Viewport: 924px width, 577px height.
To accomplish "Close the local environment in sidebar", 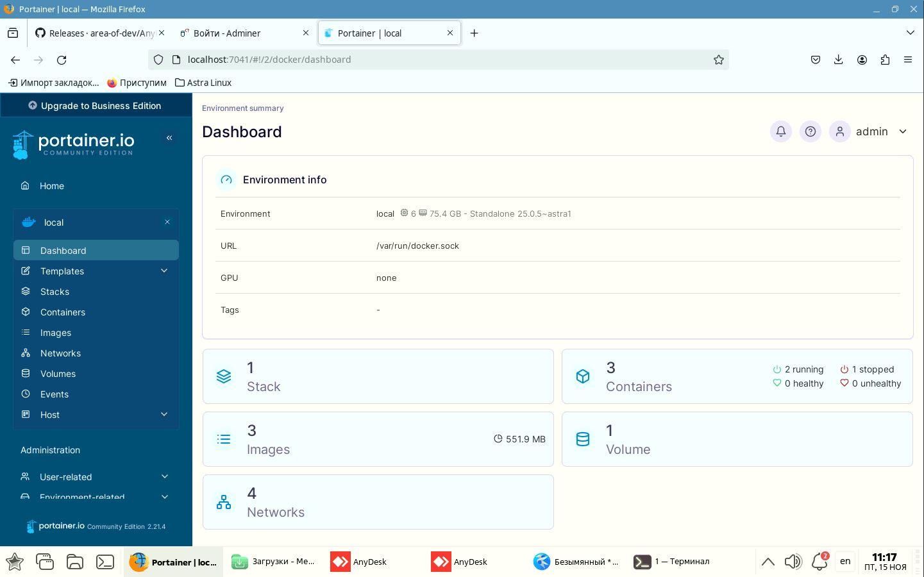I will [167, 222].
